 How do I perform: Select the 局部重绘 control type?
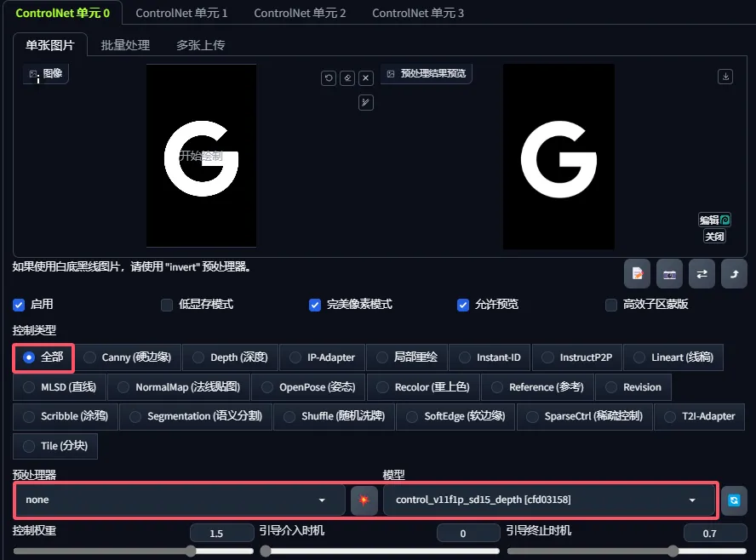tap(407, 357)
